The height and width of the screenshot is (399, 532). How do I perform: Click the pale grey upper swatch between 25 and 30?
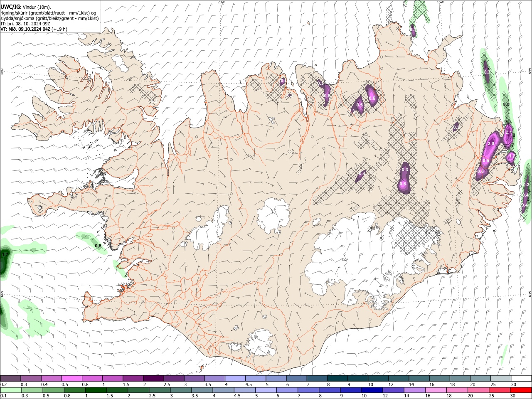[501, 378]
